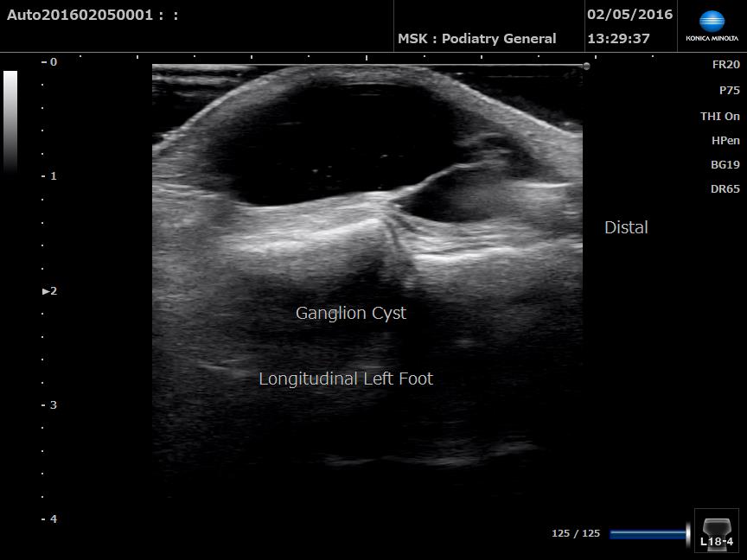Screen dimensions: 747x560
Task: Click the P75 power parameter
Action: [x=729, y=90]
